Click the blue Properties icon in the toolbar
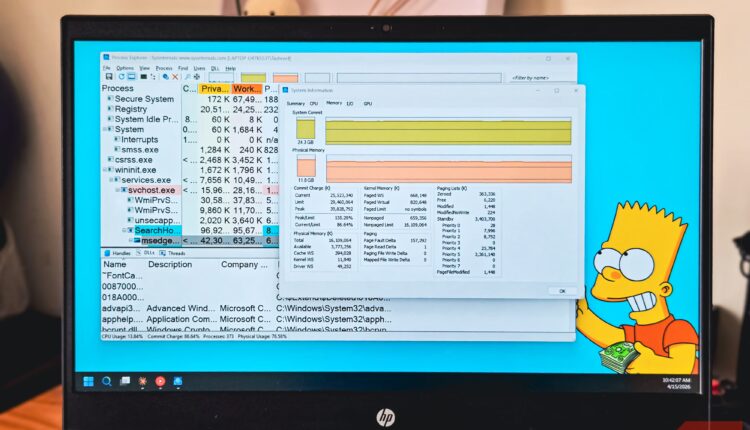 point(165,77)
